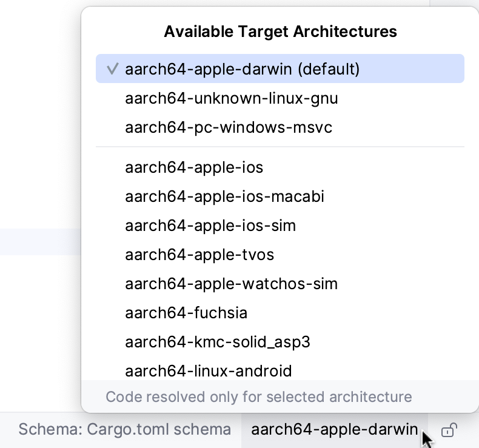
Task: Click the Schema: Cargo.toml schema widget
Action: (x=124, y=430)
